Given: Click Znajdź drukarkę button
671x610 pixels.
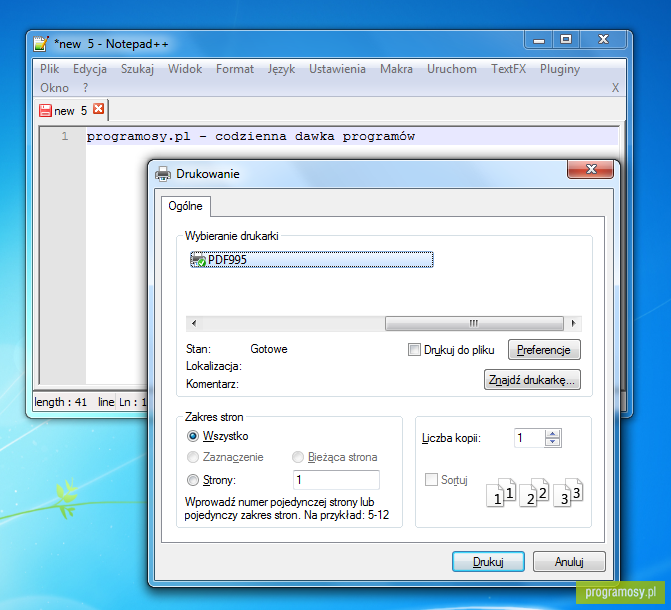Looking at the screenshot, I should [532, 380].
